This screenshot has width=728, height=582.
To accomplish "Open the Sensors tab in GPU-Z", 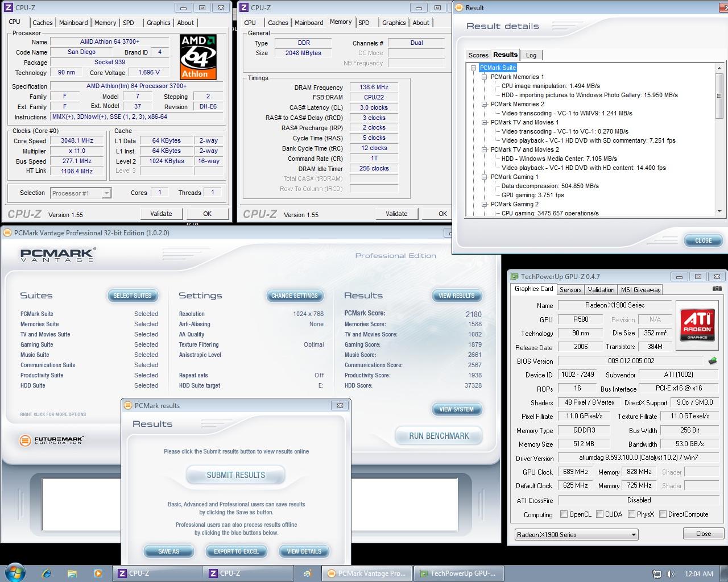I will (570, 290).
